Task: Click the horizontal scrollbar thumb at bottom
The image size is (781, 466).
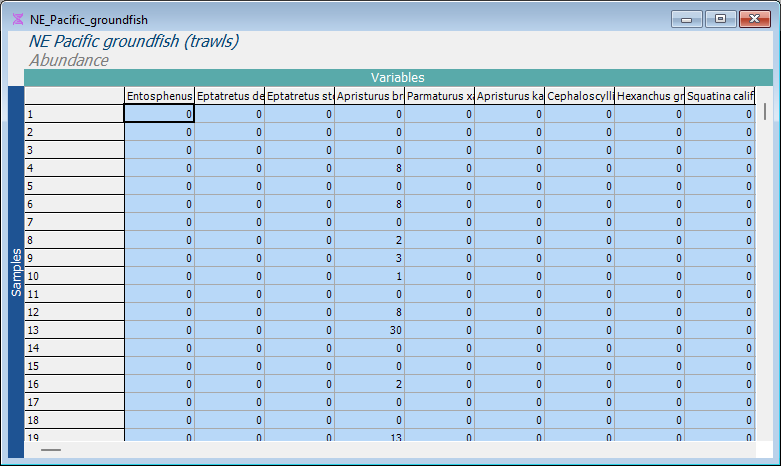Action: 51,451
